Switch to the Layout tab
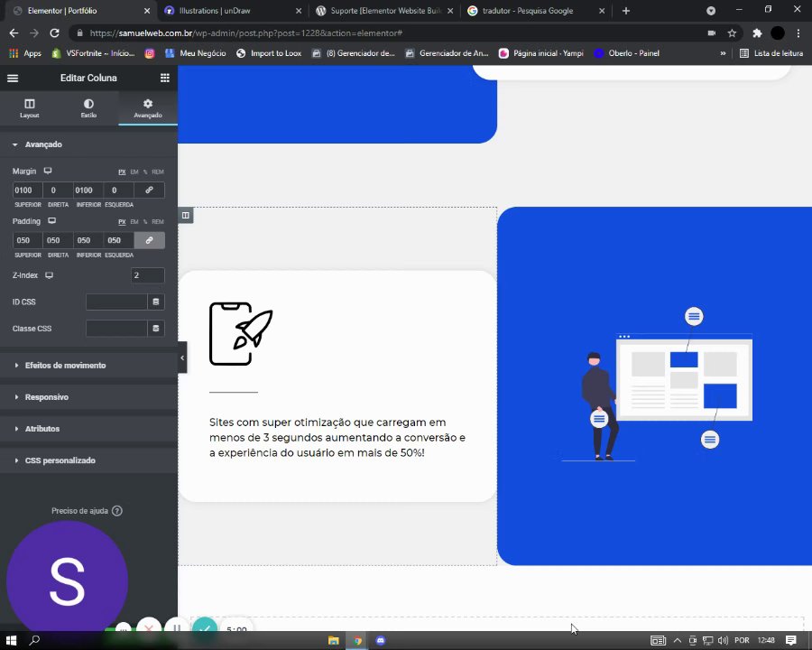The height and width of the screenshot is (650, 812). (30, 109)
